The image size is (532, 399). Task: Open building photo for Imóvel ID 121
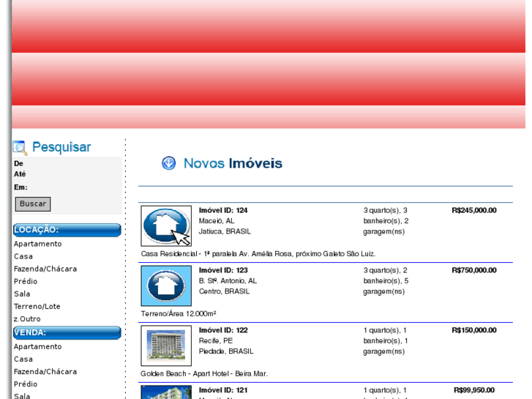click(166, 392)
